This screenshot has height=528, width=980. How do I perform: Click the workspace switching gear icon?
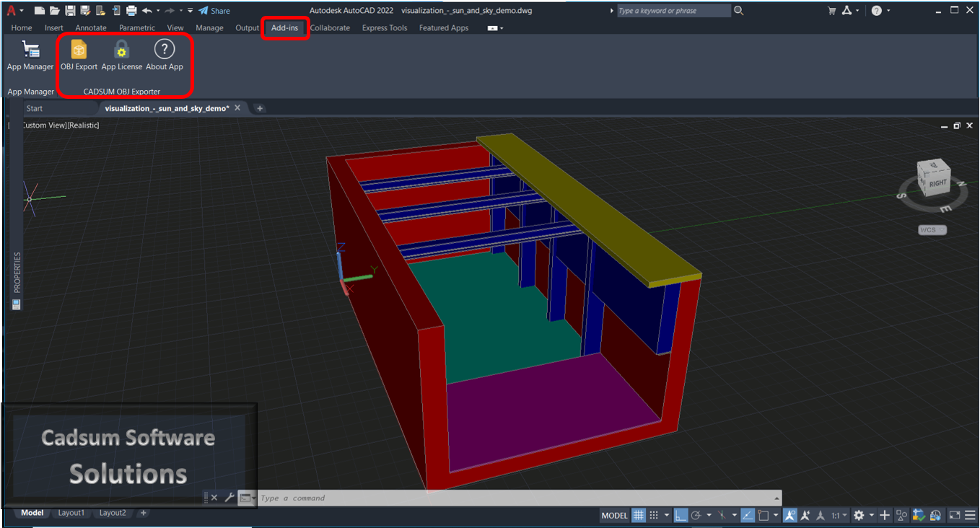coord(859,515)
